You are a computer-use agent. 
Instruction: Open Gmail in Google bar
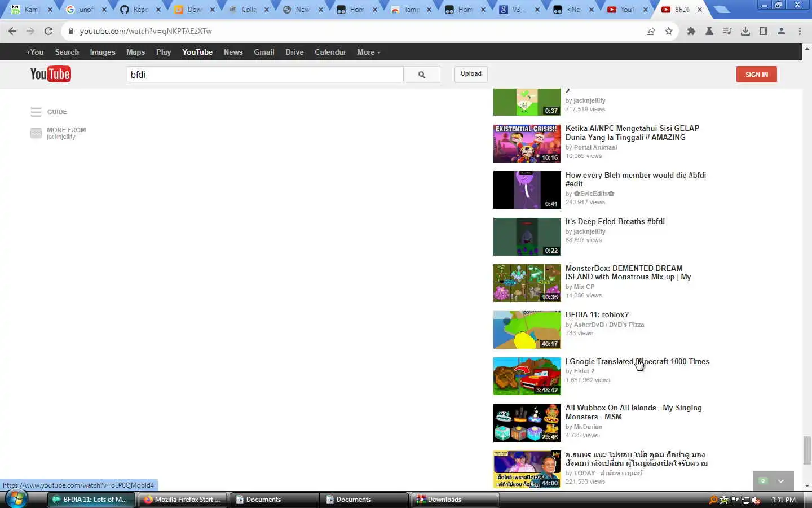coord(264,52)
